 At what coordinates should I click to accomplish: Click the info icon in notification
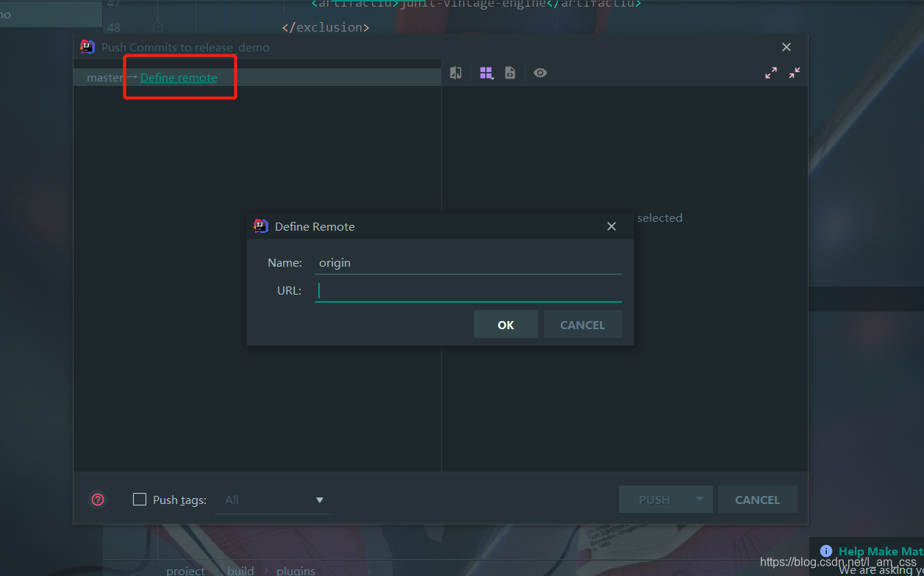[x=826, y=551]
